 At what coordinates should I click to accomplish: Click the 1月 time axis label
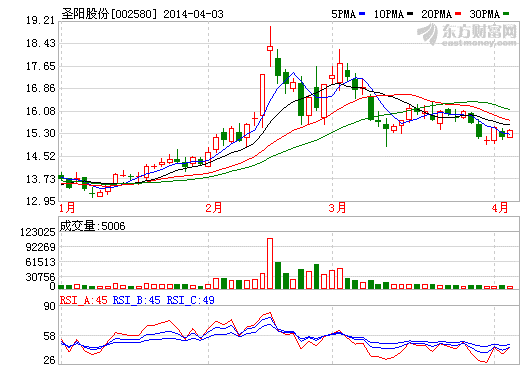pos(67,208)
